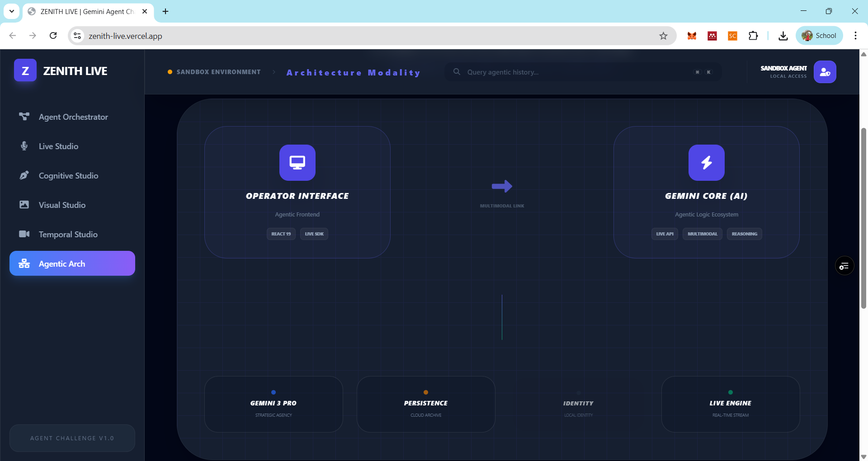This screenshot has width=868, height=461.
Task: Go to Cognitive Studio
Action: tap(72, 176)
